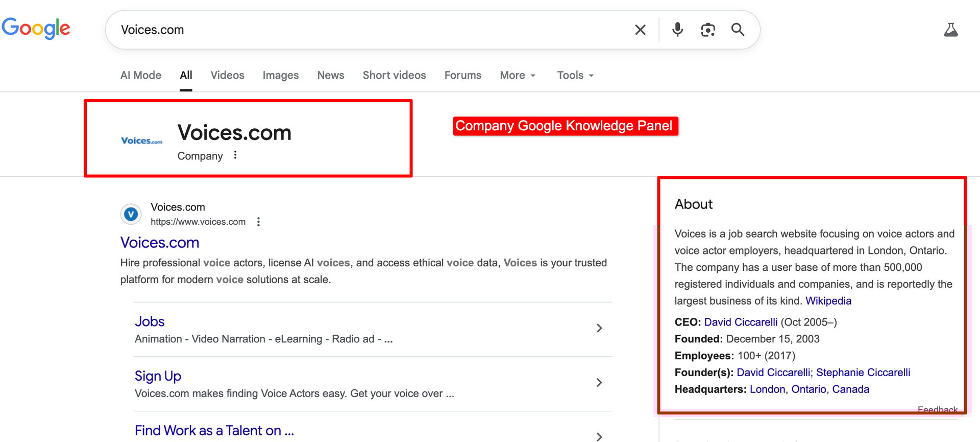Open the three-dot menu beside Company
This screenshot has width=980, height=442.
235,155
